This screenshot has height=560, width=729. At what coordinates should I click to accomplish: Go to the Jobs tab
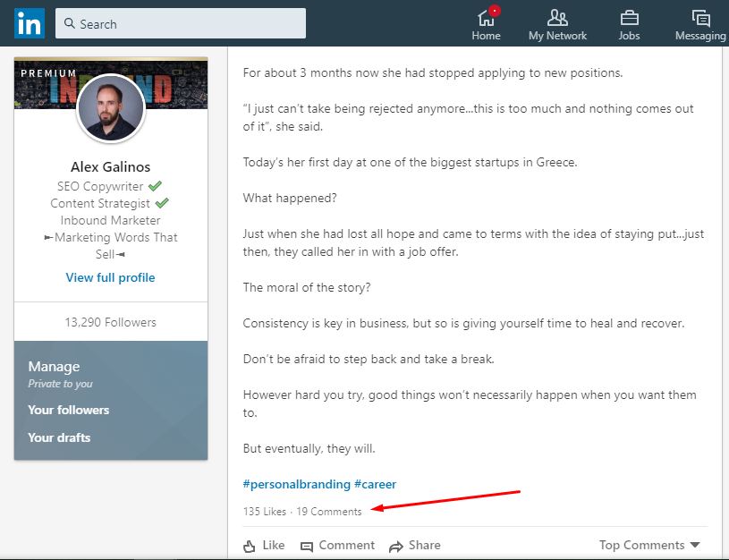629,24
